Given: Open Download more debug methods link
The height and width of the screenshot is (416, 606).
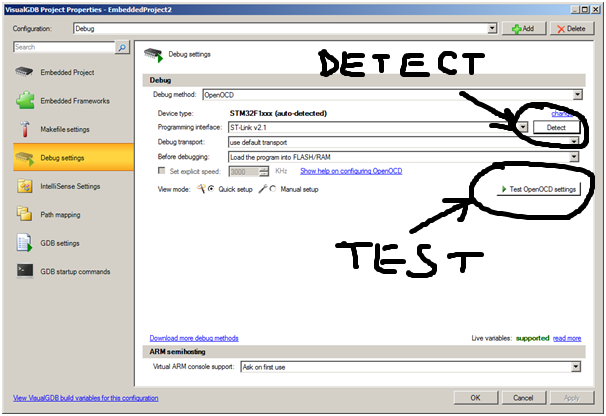Looking at the screenshot, I should coord(195,338).
